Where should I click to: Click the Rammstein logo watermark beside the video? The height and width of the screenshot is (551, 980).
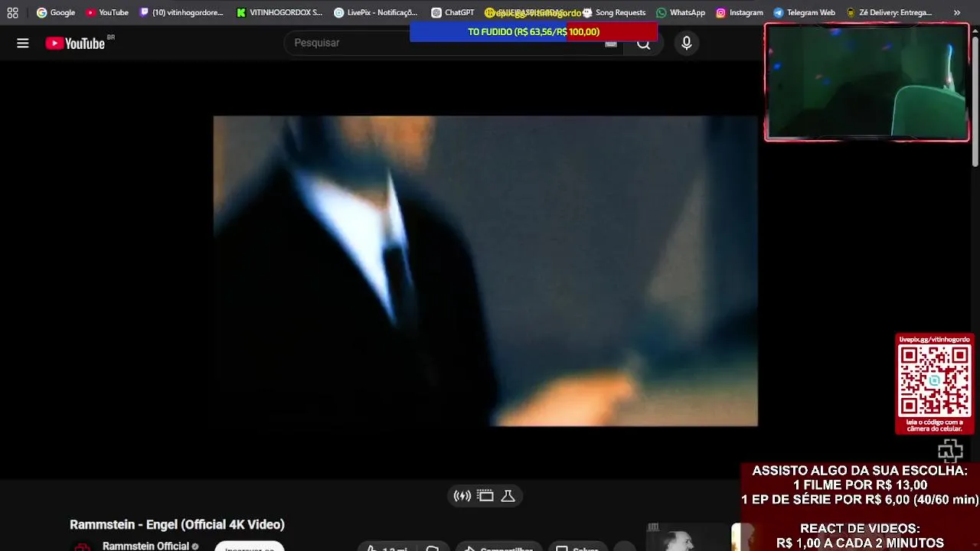(x=950, y=452)
